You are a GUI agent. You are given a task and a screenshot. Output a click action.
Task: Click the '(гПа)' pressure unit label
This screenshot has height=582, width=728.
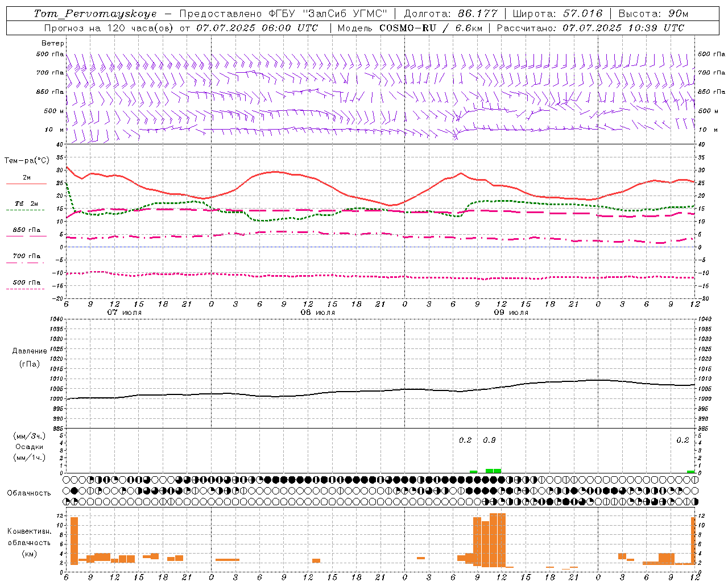tap(30, 364)
